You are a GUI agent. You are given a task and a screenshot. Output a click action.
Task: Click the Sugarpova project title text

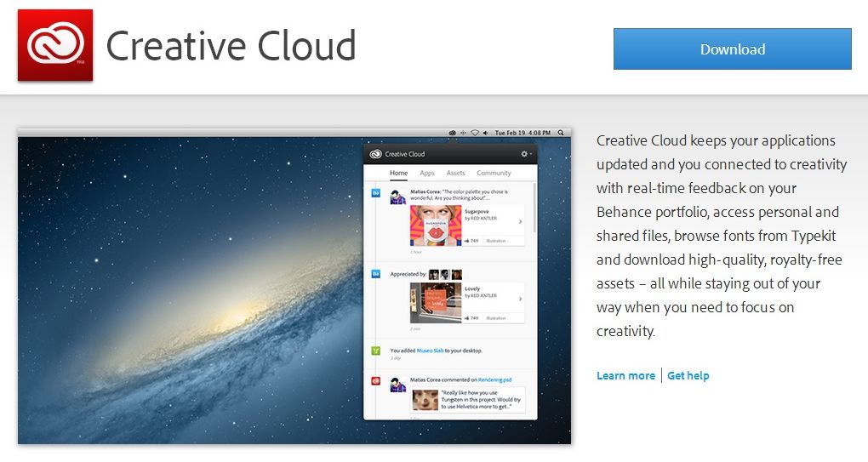coord(477,211)
